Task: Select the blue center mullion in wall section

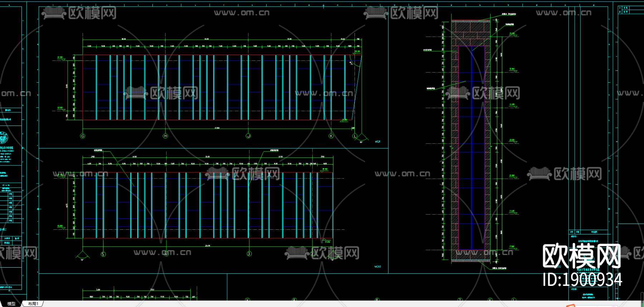Action: 471,147
